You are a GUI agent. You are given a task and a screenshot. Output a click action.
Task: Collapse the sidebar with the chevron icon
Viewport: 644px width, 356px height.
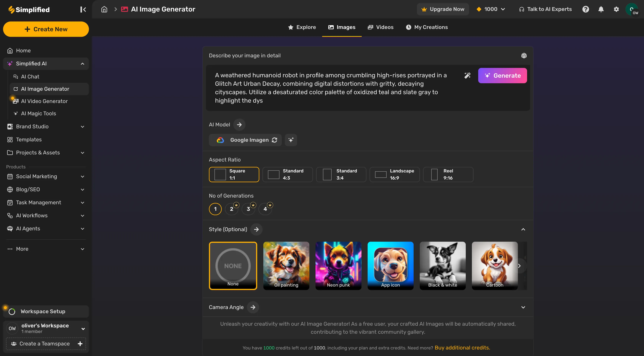83,9
